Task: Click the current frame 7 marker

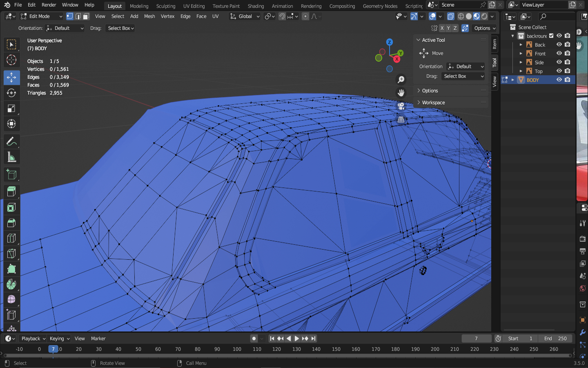Action: (53, 349)
